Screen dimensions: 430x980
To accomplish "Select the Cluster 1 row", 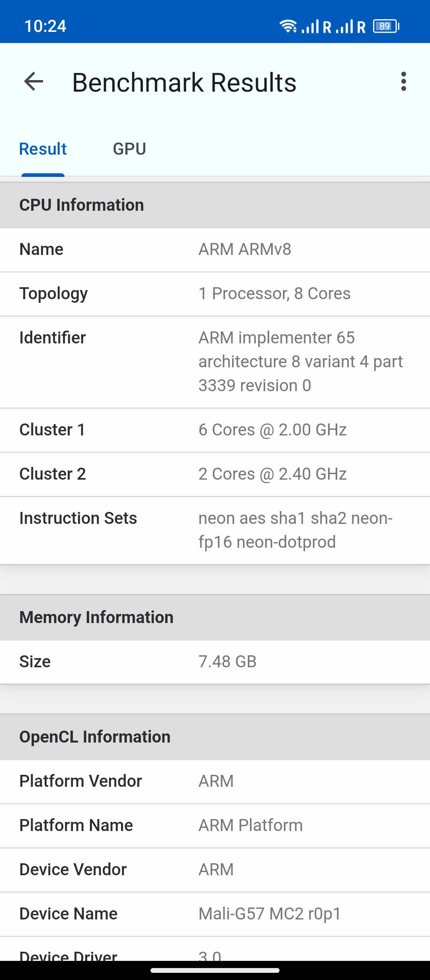I will point(215,430).
